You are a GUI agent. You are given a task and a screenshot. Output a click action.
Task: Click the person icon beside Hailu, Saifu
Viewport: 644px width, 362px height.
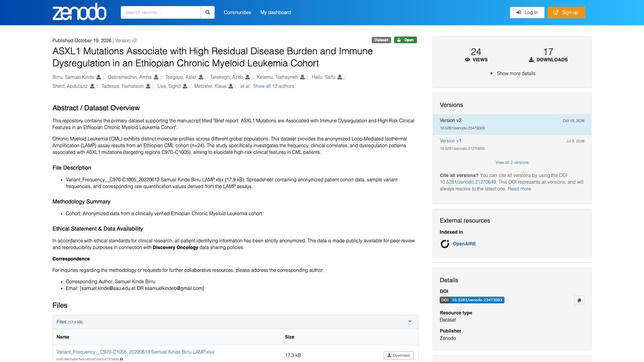[340, 77]
